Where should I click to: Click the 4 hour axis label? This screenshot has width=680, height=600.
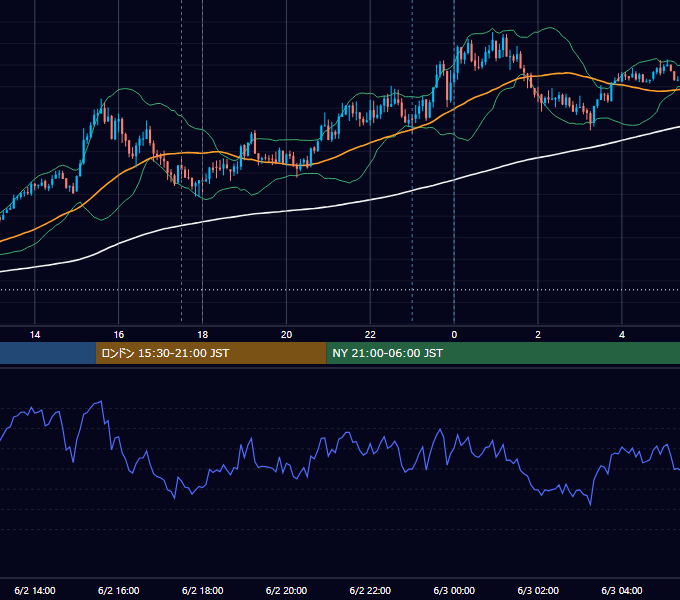[622, 335]
